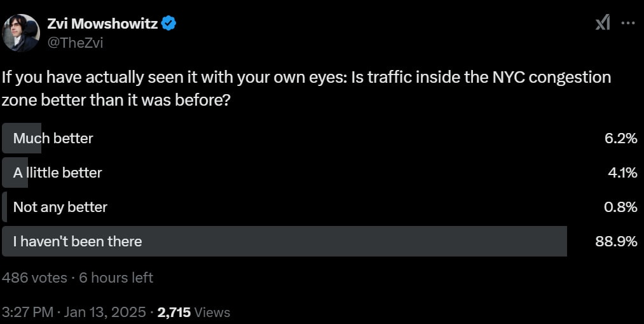Click the Grok xAI icon

pyautogui.click(x=603, y=23)
